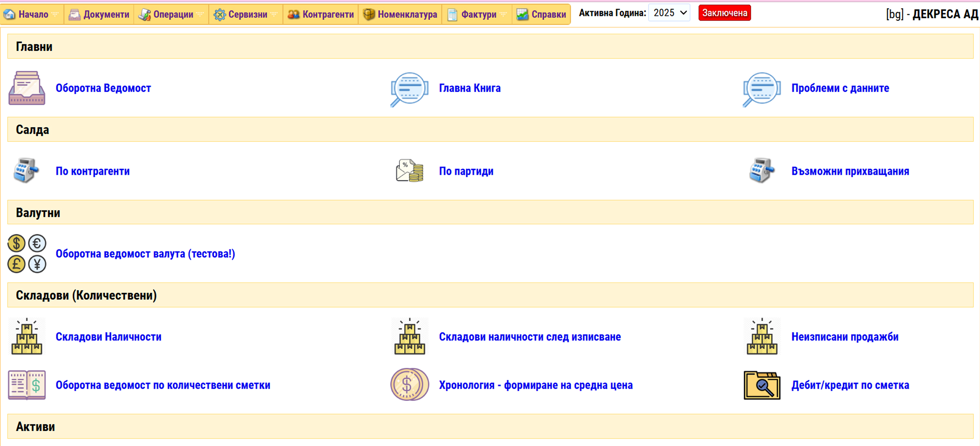The height and width of the screenshot is (446, 980).
Task: Click the Оборотна Ведомост inbox icon
Action: [27, 88]
